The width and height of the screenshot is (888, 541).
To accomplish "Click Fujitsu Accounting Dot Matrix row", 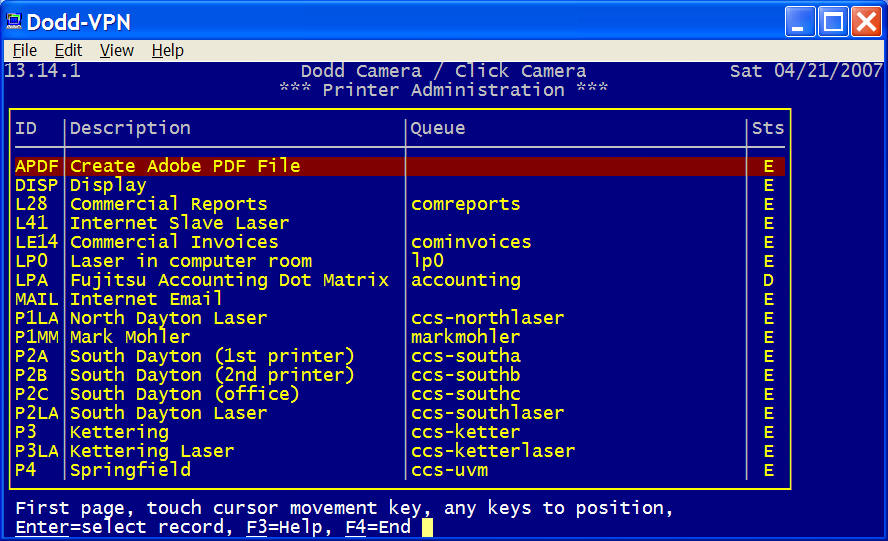I will click(229, 280).
